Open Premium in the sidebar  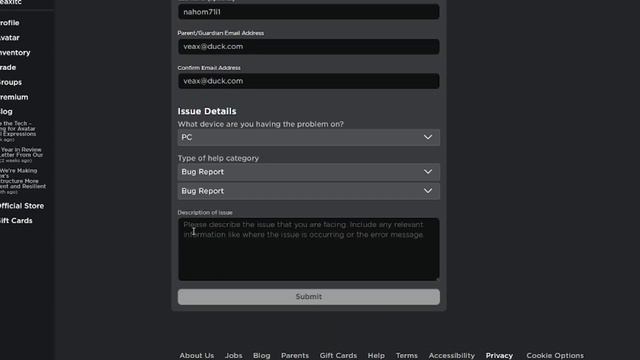14,97
